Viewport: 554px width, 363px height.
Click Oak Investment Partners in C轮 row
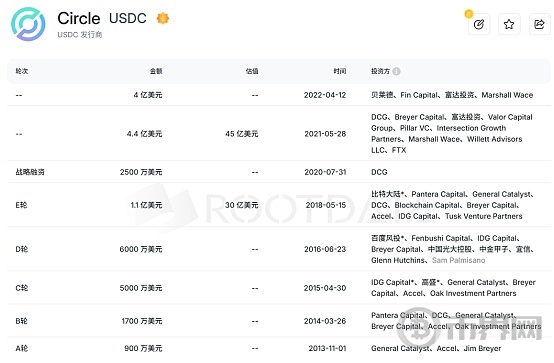(473, 293)
